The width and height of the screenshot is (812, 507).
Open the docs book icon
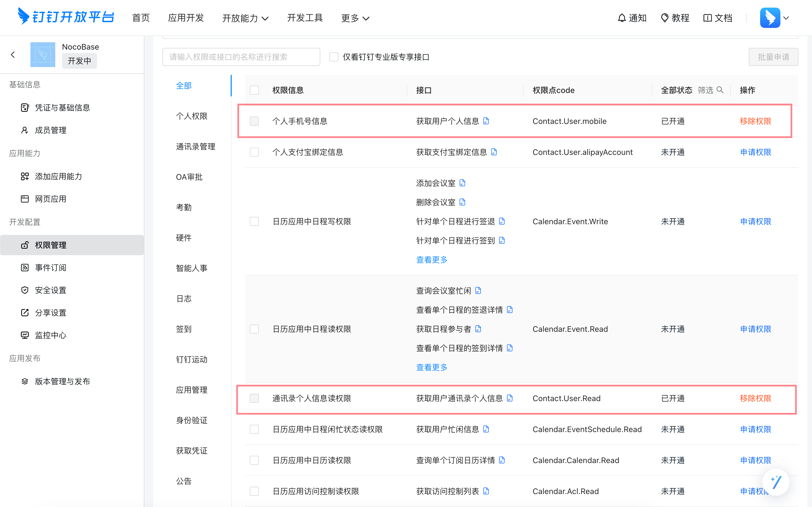[x=707, y=18]
